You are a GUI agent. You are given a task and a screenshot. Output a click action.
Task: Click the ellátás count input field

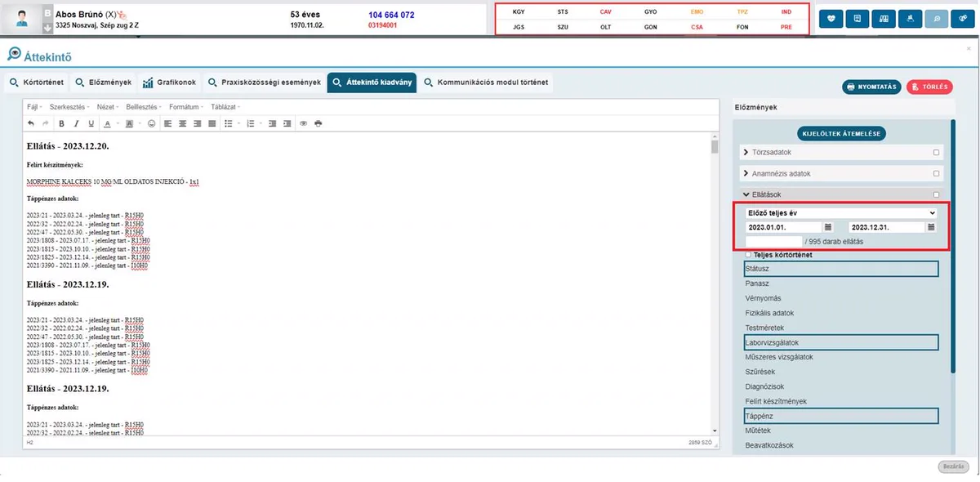click(x=773, y=242)
